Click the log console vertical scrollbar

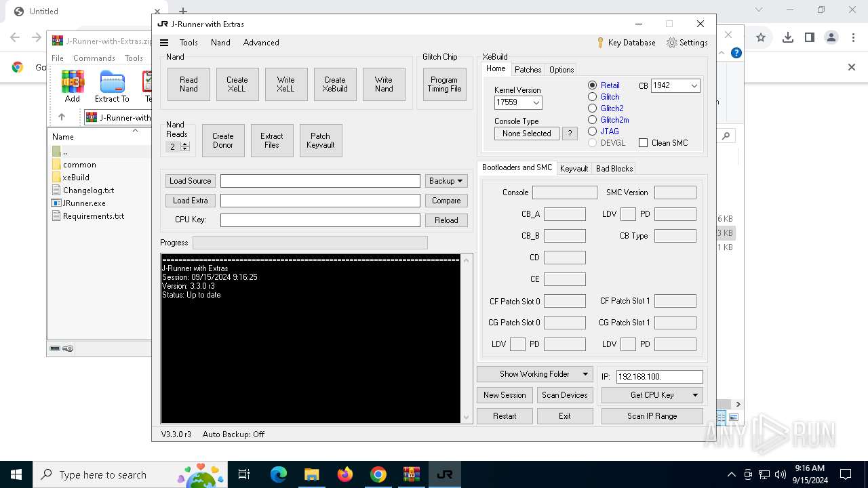(x=466, y=339)
